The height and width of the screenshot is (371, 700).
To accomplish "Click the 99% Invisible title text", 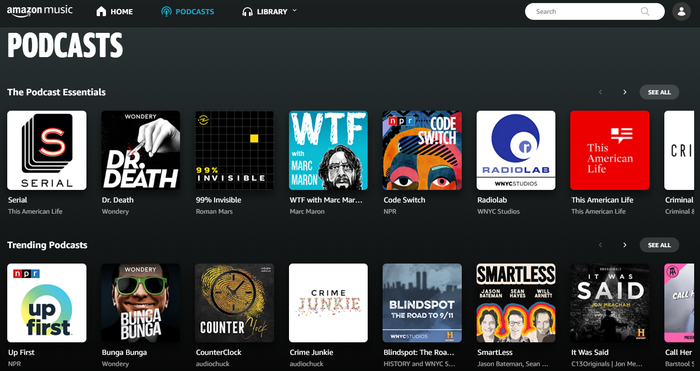I will coord(218,200).
